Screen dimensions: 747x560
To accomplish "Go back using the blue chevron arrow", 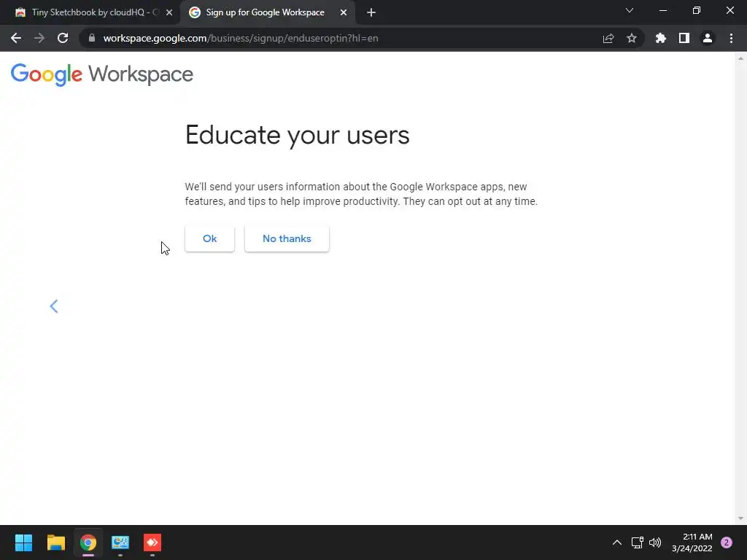I will [54, 306].
